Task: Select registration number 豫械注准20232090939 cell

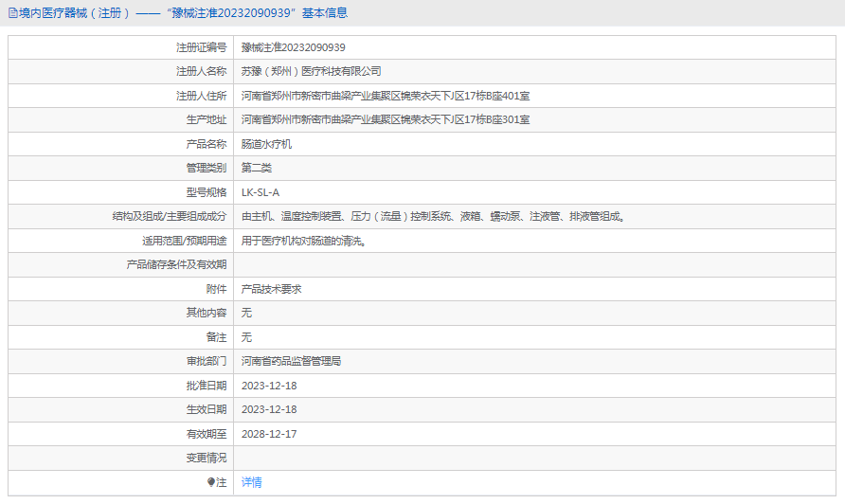Action: (x=293, y=47)
